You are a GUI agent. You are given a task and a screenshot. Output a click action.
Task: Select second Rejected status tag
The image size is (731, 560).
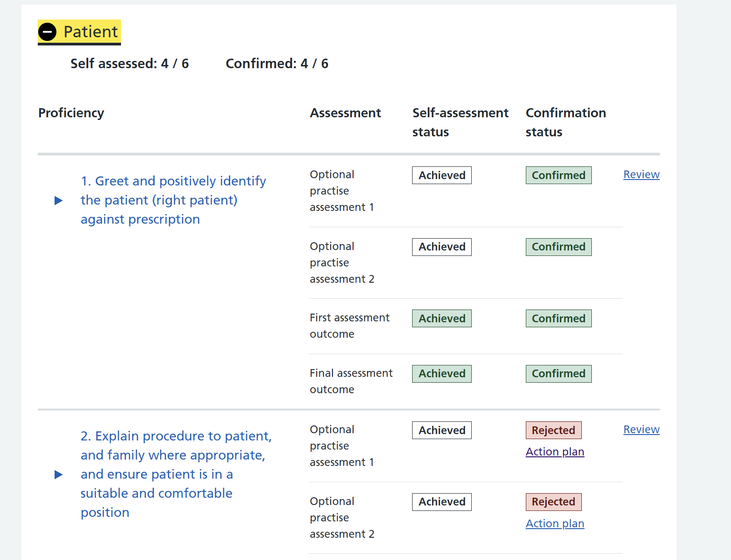(554, 502)
